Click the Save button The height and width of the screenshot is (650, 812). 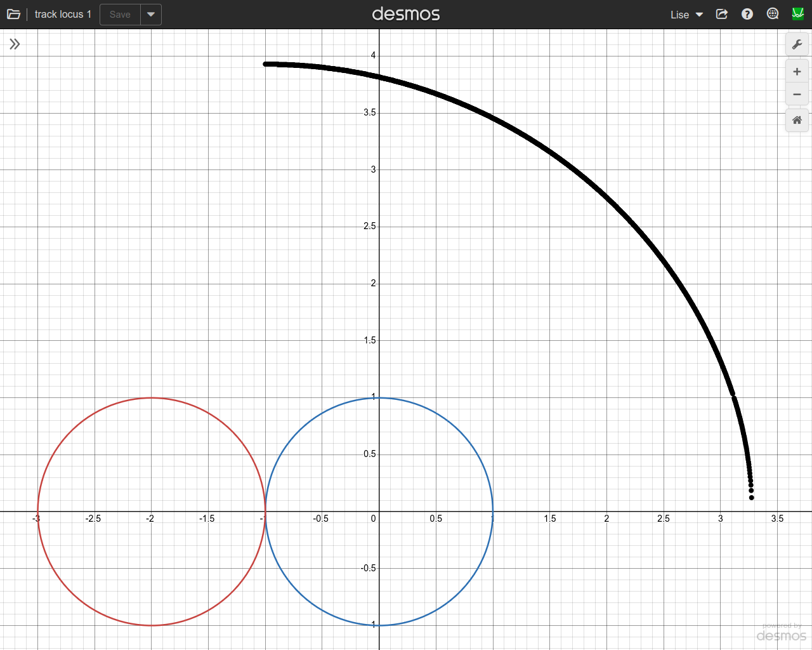(120, 14)
